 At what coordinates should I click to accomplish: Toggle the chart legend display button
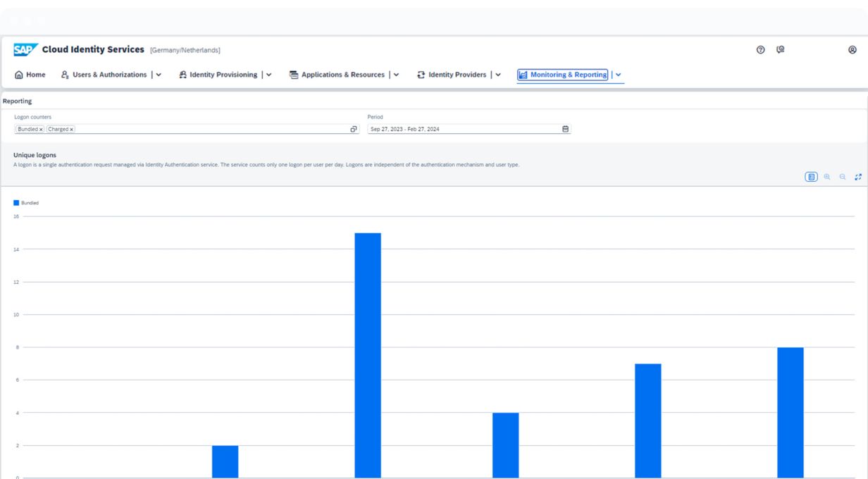point(812,177)
